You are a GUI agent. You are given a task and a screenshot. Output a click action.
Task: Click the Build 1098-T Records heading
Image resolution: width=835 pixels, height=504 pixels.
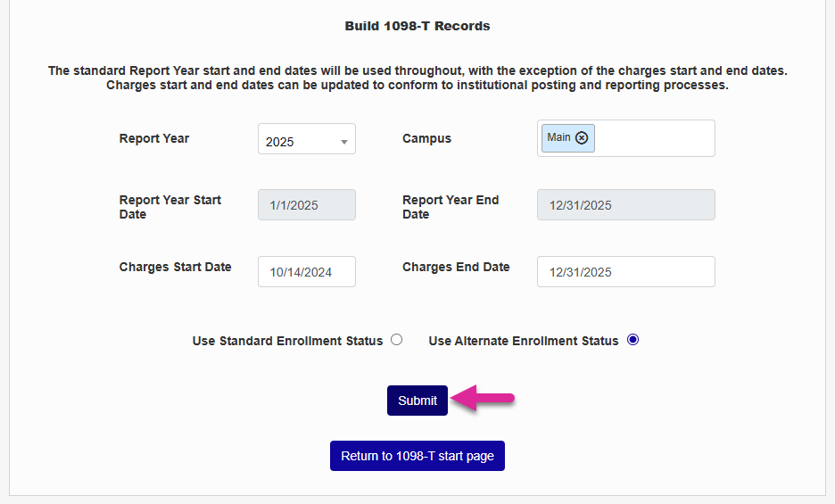(417, 26)
